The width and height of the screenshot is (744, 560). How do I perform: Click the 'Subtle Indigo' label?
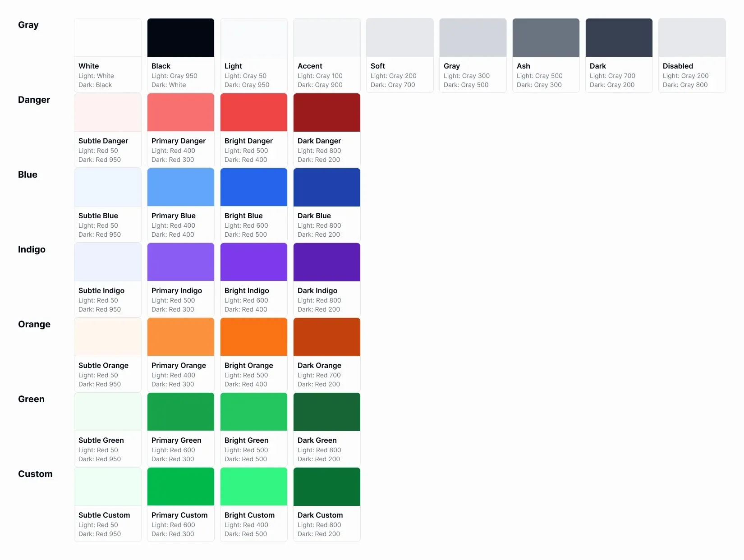click(x=101, y=290)
